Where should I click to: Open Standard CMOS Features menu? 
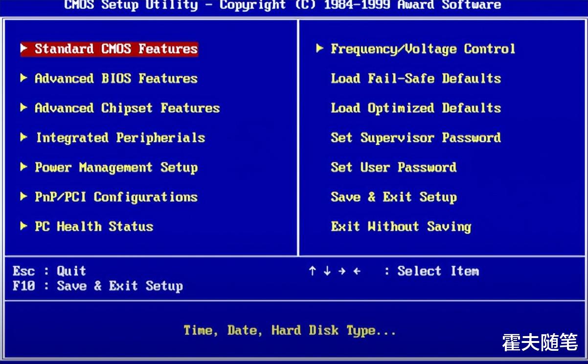coord(116,49)
